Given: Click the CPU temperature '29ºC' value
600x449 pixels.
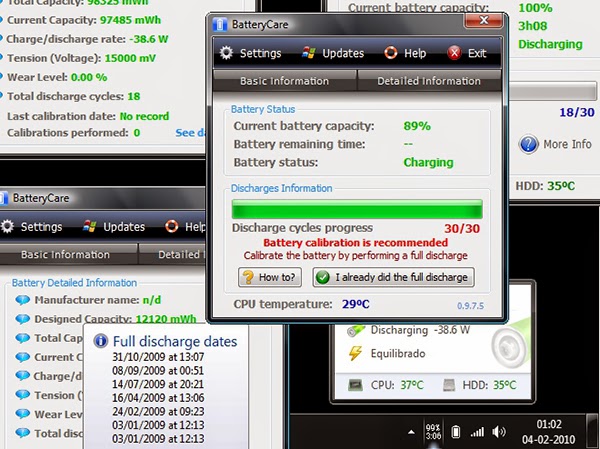Looking at the screenshot, I should (x=355, y=304).
